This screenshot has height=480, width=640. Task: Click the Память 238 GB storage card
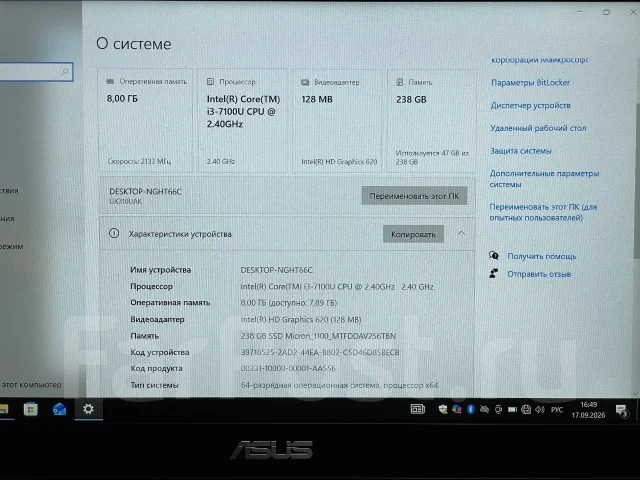coord(431,121)
